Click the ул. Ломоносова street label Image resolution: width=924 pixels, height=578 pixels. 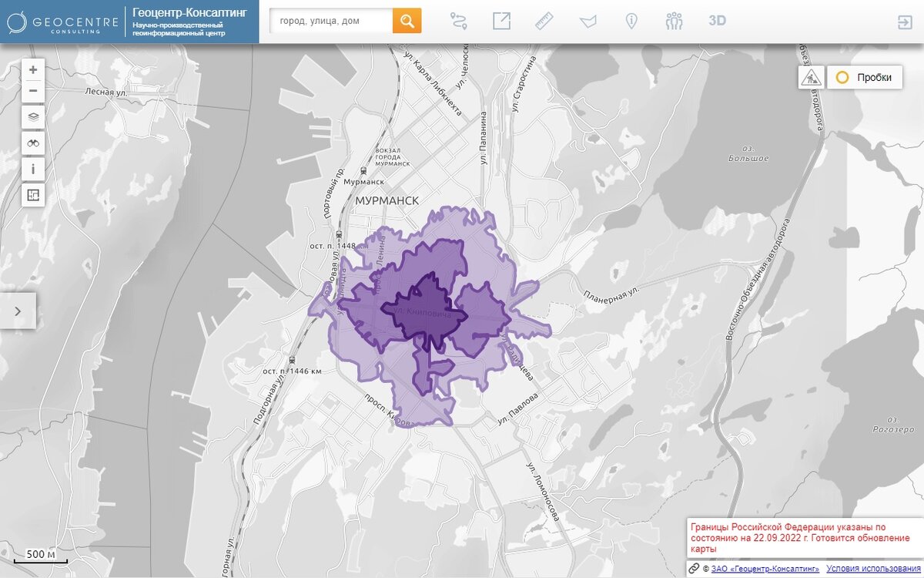(542, 491)
